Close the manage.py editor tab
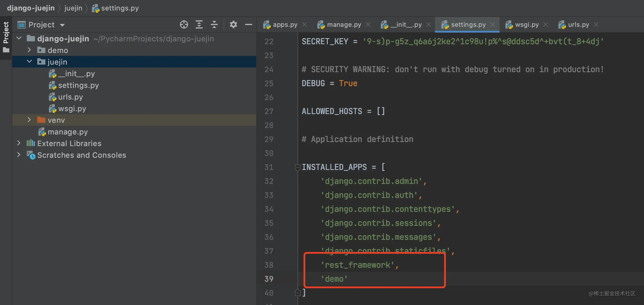Viewport: 644px width, 305px height. [x=368, y=25]
